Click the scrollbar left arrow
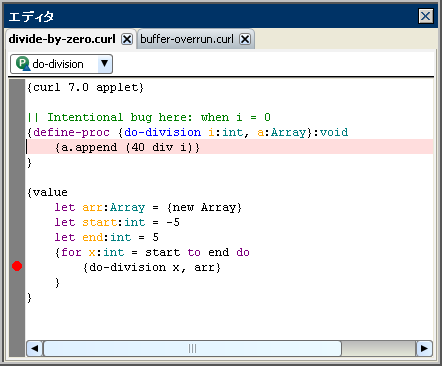Viewport: 442px width, 366px height. 35,349
